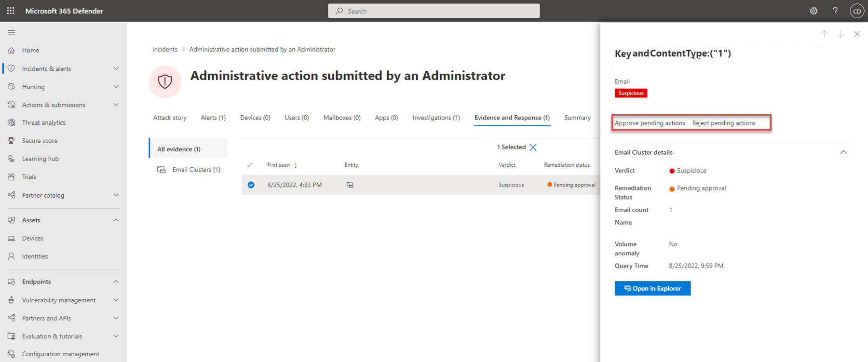
Task: Select the All evidence (1) filter
Action: click(189, 149)
